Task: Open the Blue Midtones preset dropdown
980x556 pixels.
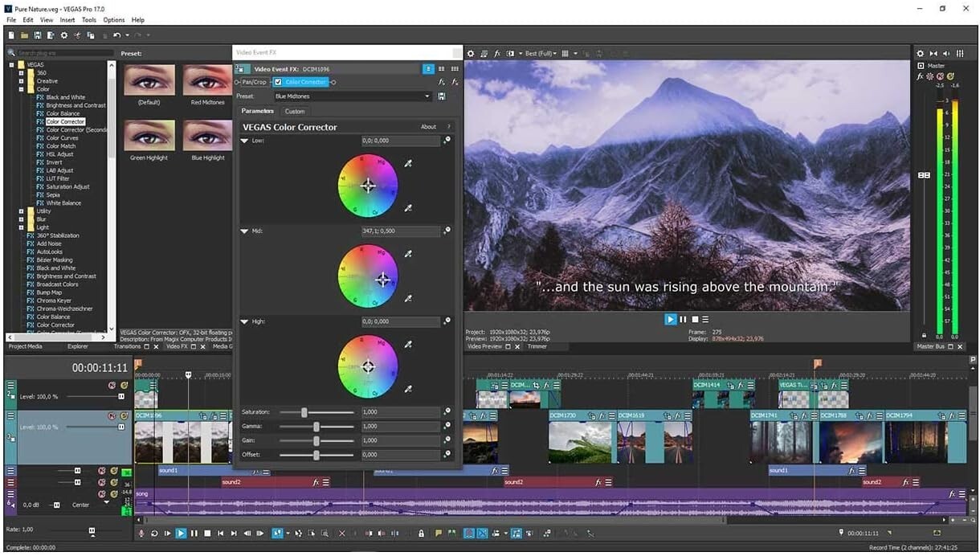Action: click(x=427, y=96)
